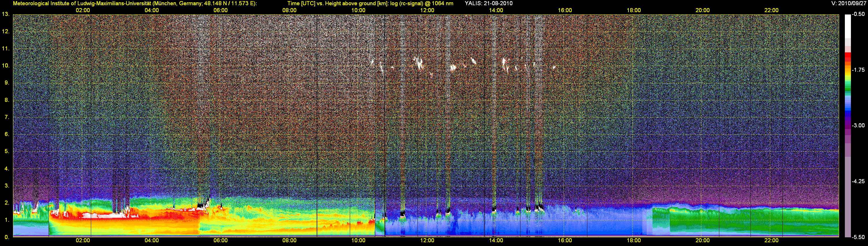Click the 10. km height axis label
This screenshot has width=868, height=246.
point(6,65)
